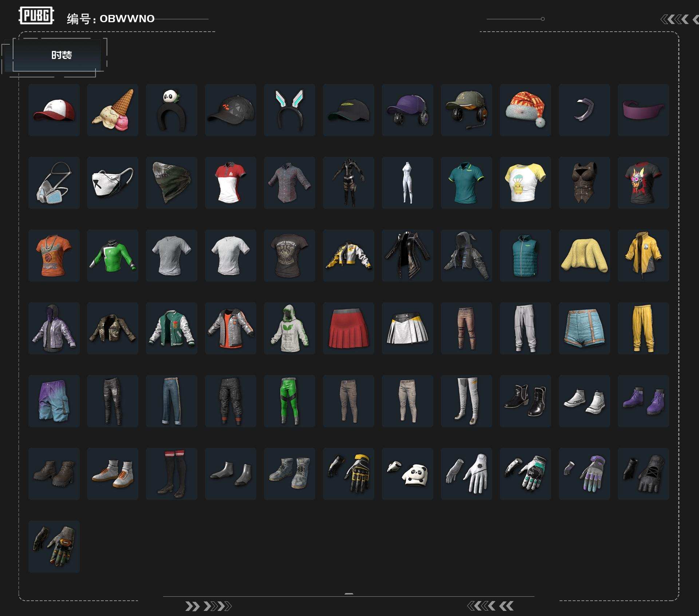The width and height of the screenshot is (699, 616).
Task: Choose the purple sneakers
Action: pos(643,401)
